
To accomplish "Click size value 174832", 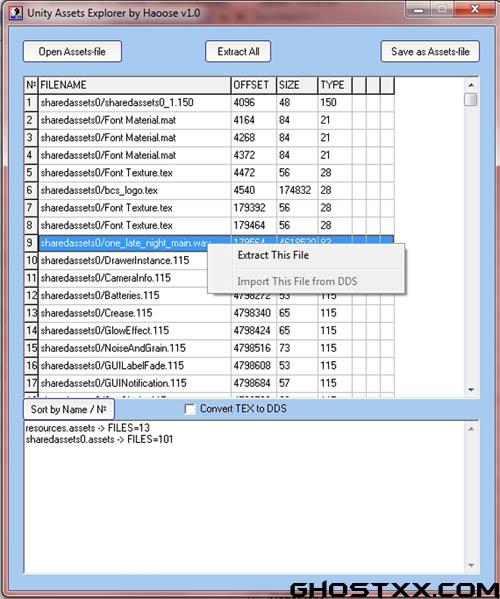I will [x=295, y=190].
